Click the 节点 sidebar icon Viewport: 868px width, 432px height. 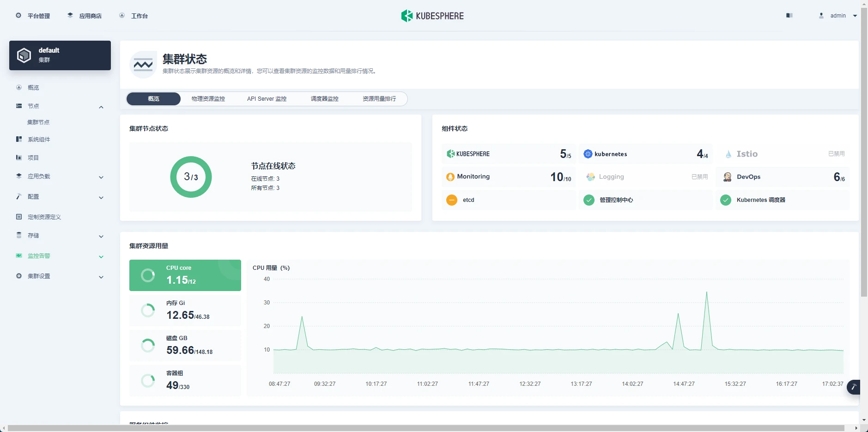click(19, 106)
